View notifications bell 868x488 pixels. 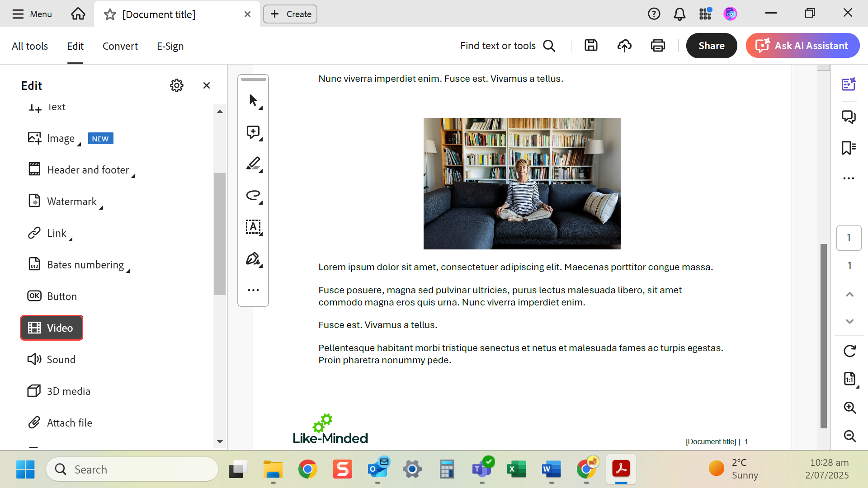coord(679,14)
